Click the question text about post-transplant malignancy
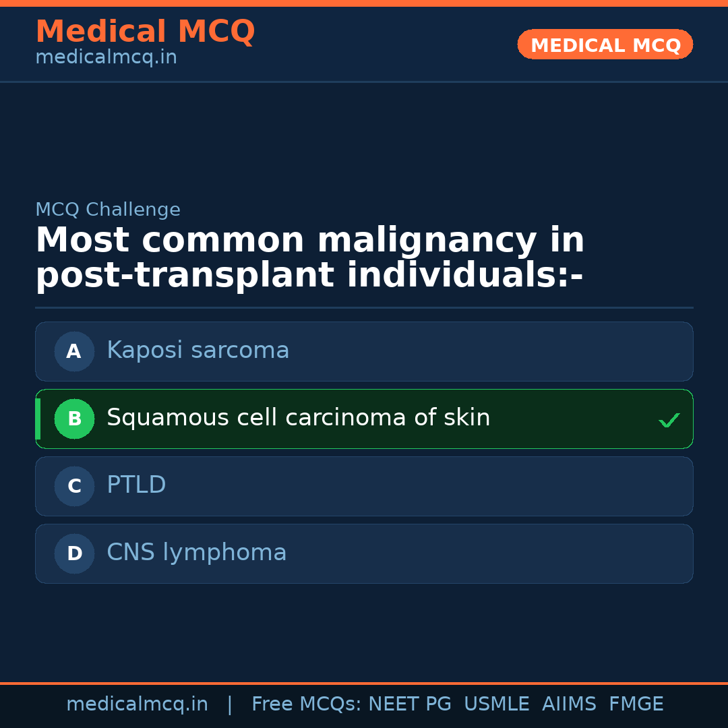 tap(309, 258)
